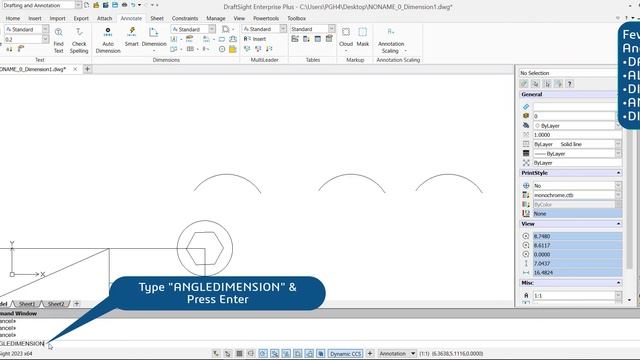This screenshot has width=640, height=360.
Task: Collapse the Misc section in Properties
Action: click(x=618, y=283)
